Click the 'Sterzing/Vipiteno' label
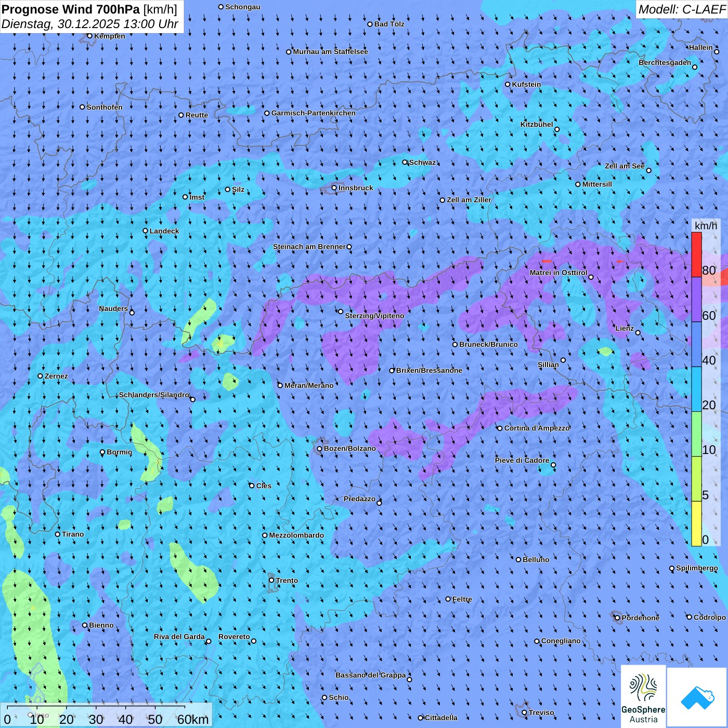Image resolution: width=728 pixels, height=728 pixels. click(374, 316)
